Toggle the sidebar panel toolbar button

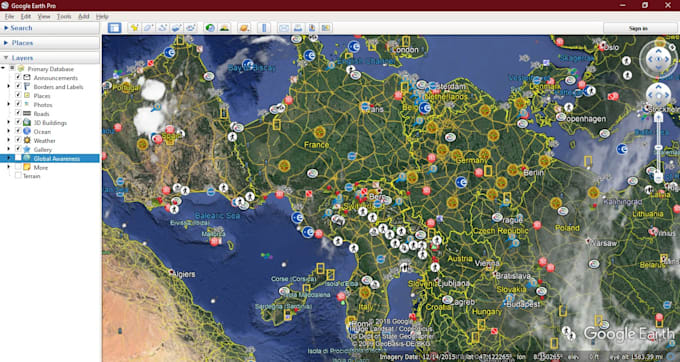114,28
